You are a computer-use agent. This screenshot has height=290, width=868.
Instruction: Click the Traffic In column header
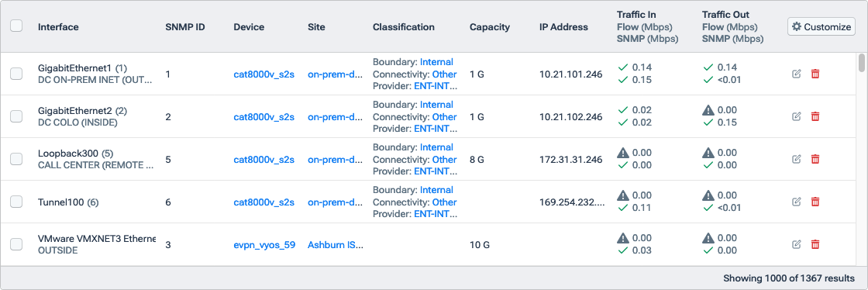(636, 15)
